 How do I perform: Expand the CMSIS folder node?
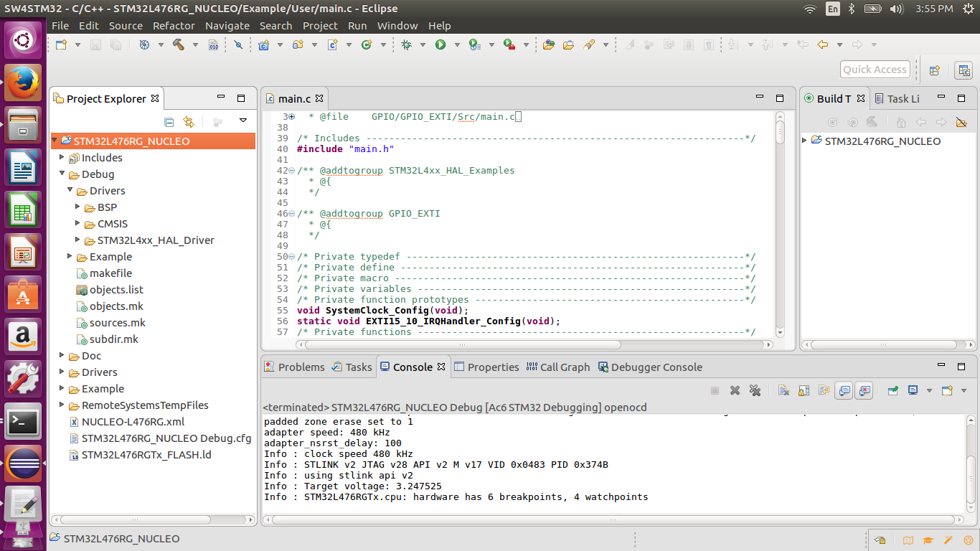point(78,224)
